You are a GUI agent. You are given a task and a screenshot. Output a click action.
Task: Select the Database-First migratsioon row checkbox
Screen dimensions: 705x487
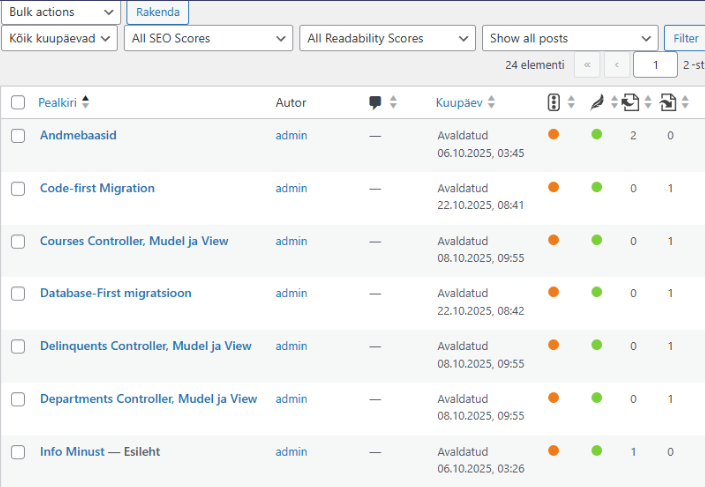coord(18,294)
